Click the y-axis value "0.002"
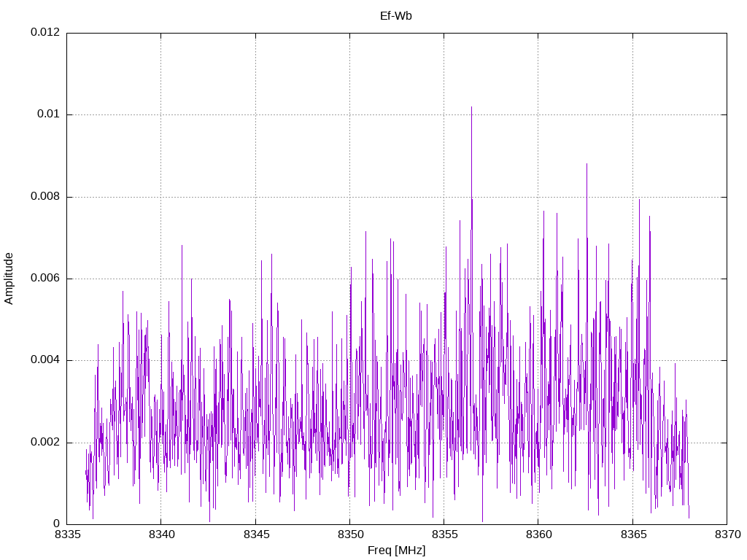Image resolution: width=747 pixels, height=560 pixels. point(45,442)
